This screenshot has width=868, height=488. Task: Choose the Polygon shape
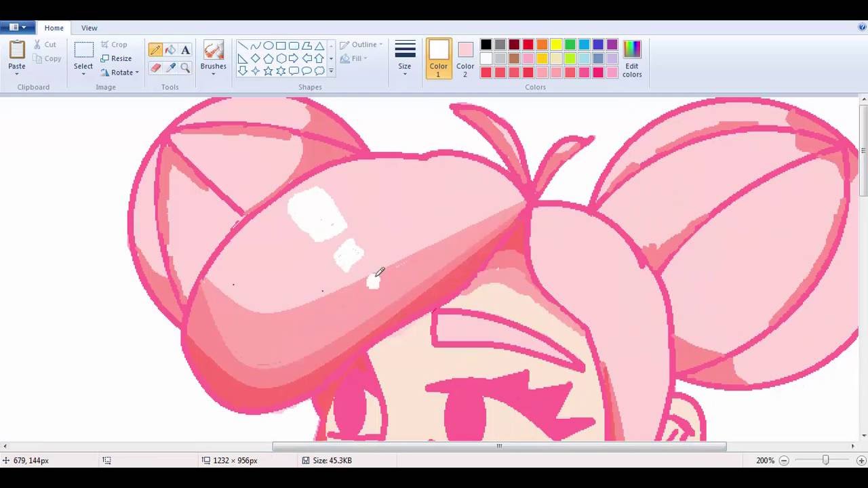pyautogui.click(x=307, y=46)
